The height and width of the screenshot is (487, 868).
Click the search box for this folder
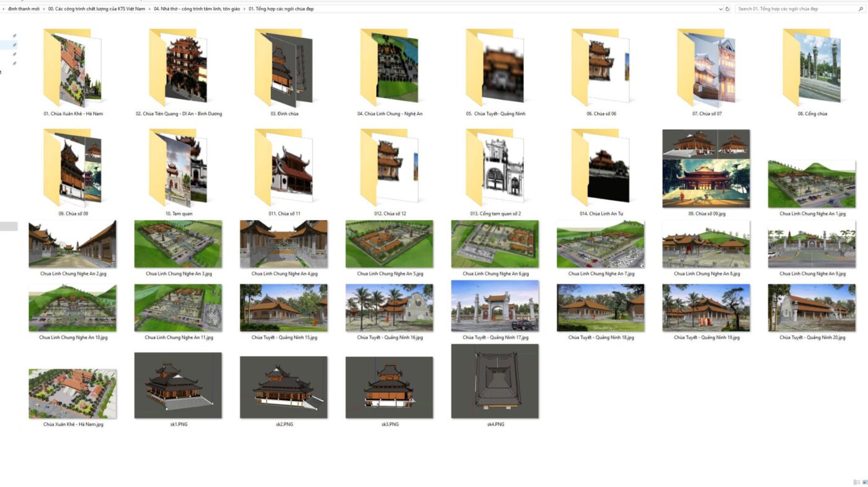pos(794,9)
